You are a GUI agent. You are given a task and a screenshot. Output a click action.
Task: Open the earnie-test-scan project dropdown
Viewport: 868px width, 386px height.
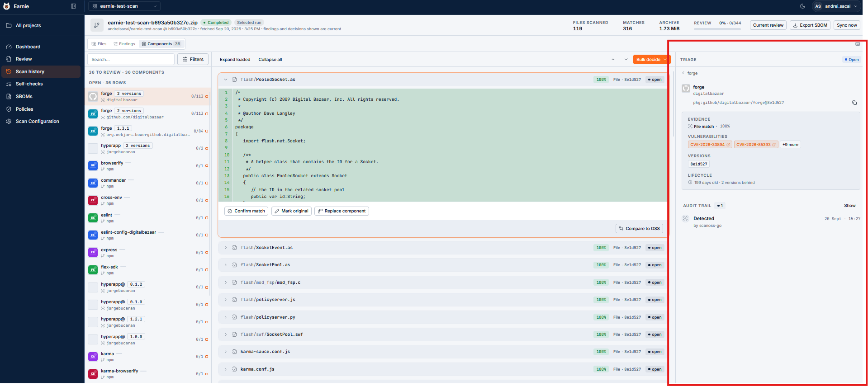click(124, 6)
